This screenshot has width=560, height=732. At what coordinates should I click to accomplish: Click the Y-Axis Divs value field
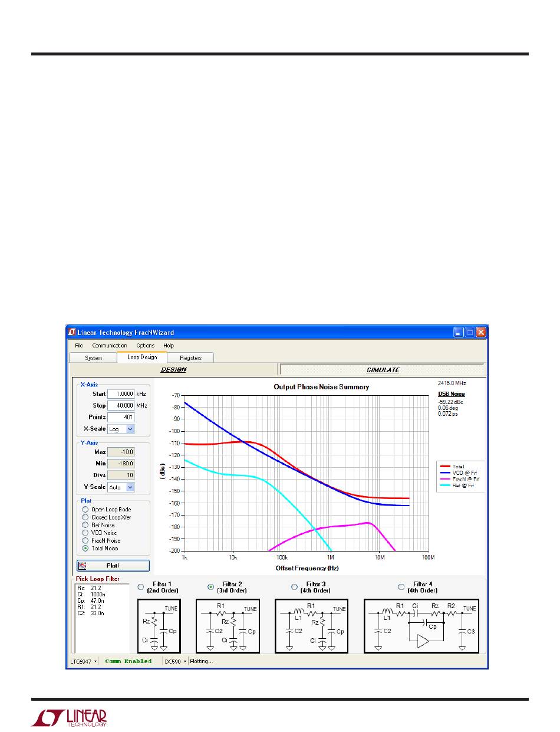(121, 475)
